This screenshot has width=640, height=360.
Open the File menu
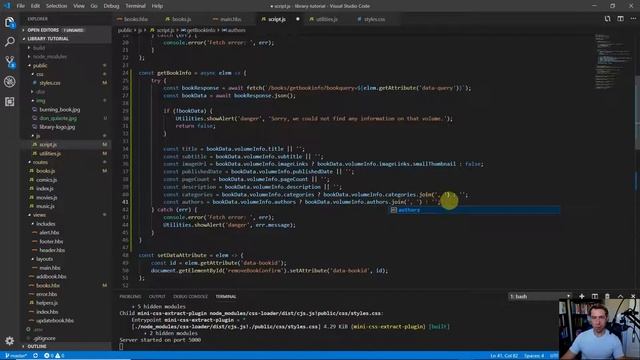[20, 6]
